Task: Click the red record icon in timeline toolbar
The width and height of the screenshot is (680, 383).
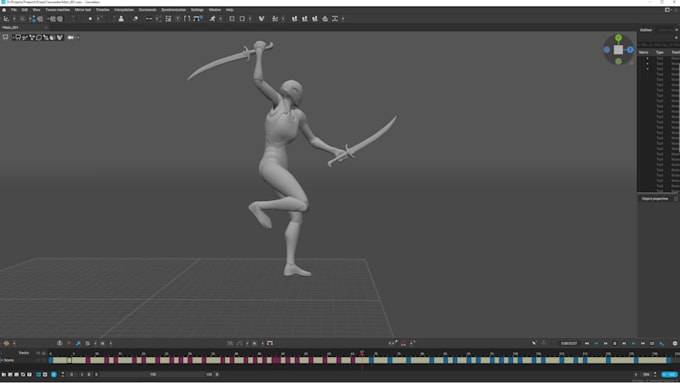Action: (x=69, y=343)
